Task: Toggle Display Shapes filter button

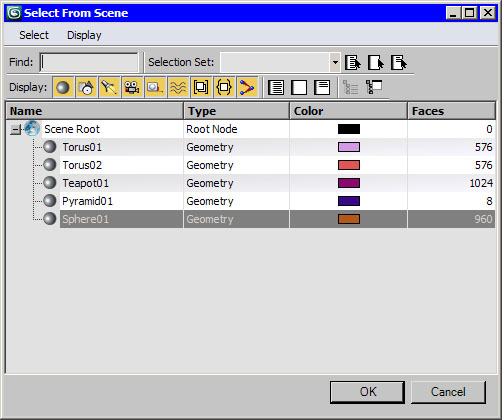Action: click(x=86, y=87)
